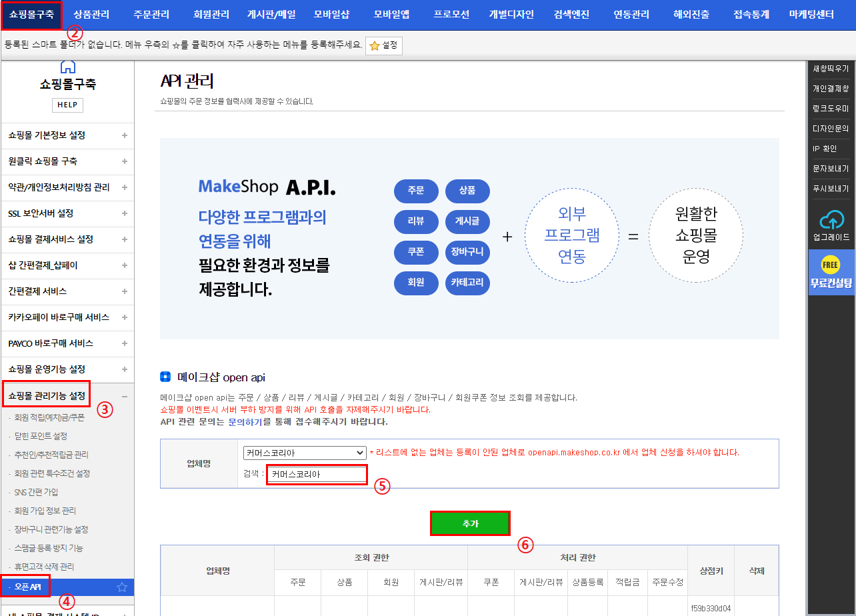The height and width of the screenshot is (616, 856).
Task: Click the green 추가 button
Action: tap(470, 524)
